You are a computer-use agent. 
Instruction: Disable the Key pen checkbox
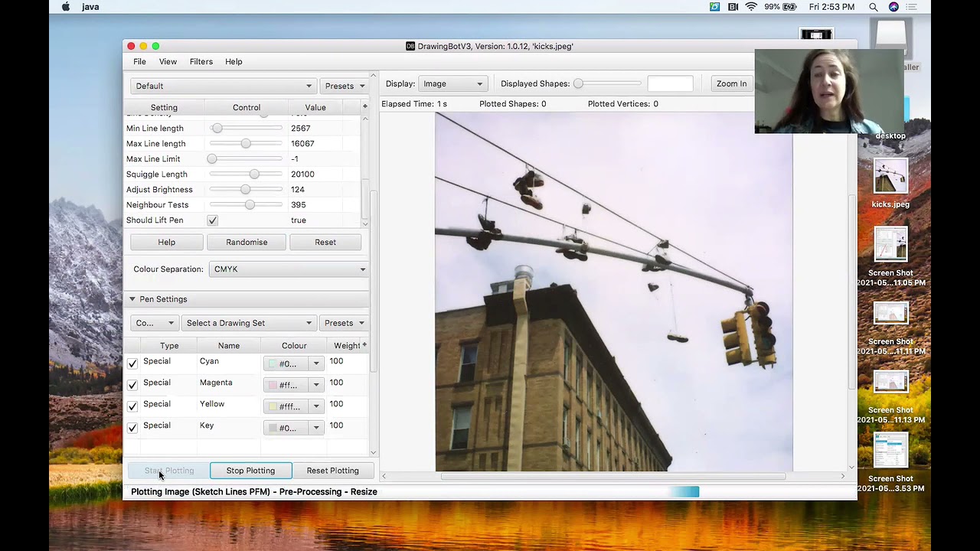[x=132, y=427]
